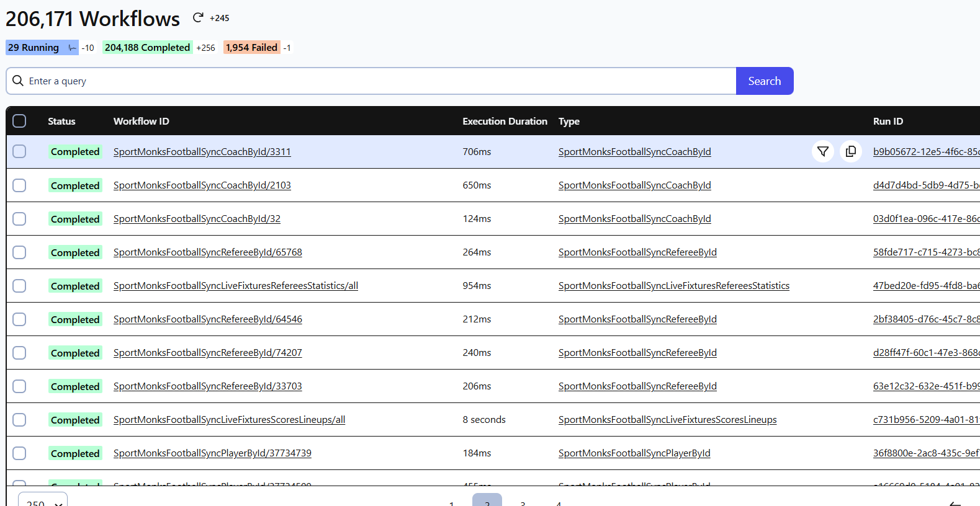980x506 pixels.
Task: Open workflow SportMonksFootballSyncCoachById/3311
Action: [202, 152]
